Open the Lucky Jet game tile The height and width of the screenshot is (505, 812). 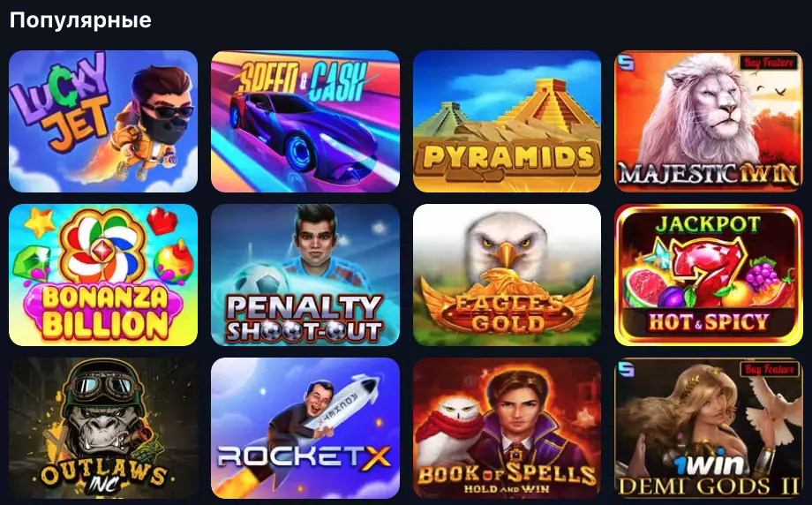pyautogui.click(x=103, y=121)
